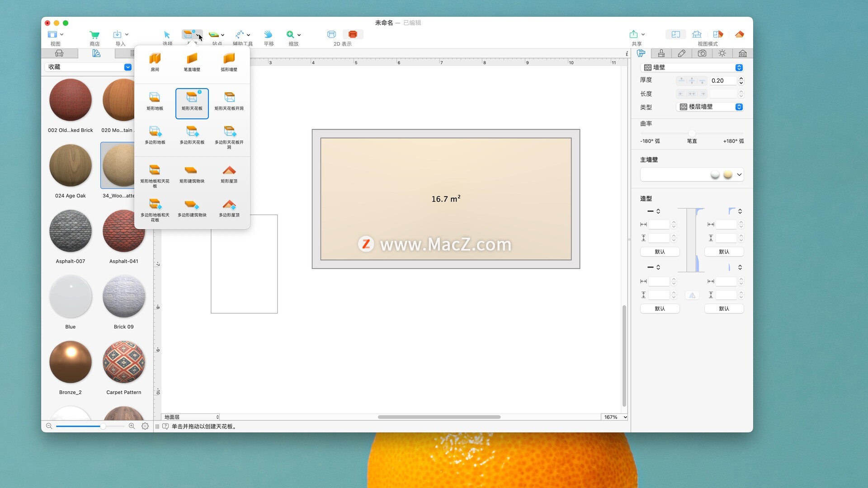Open the object properties inspector tab
Screen dimensions: 868x488
tap(641, 53)
